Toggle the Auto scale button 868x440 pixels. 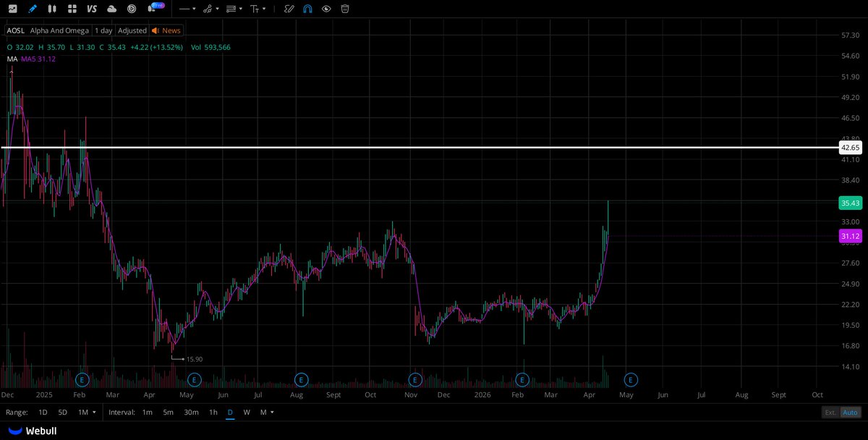[x=851, y=412]
